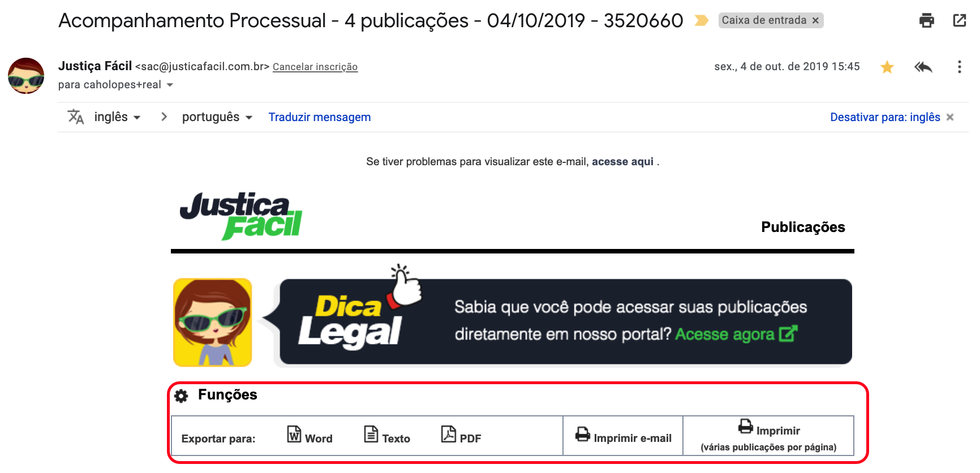Click the yellow importance marker icon

click(702, 21)
